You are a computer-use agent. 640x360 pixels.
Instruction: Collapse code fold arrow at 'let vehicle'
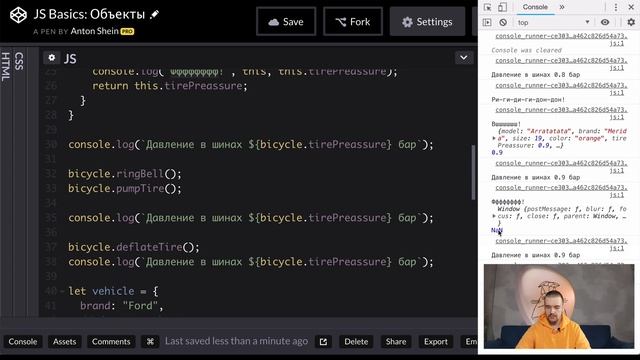pos(62,291)
